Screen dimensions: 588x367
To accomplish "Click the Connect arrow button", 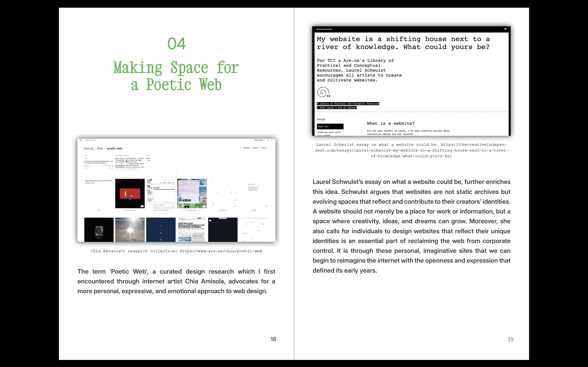I will pyautogui.click(x=256, y=148).
